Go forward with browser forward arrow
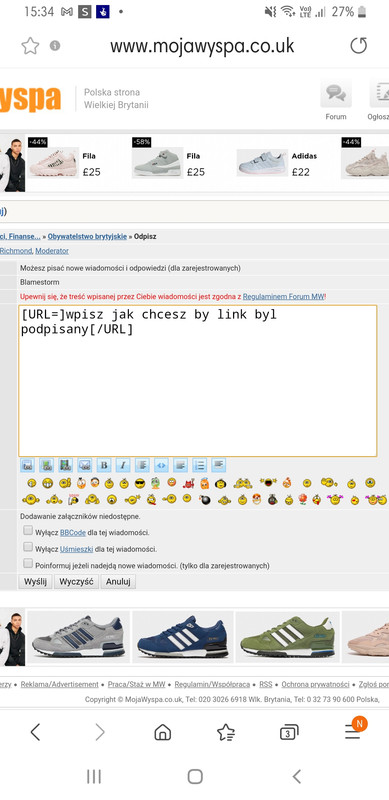The image size is (389, 800). click(100, 732)
